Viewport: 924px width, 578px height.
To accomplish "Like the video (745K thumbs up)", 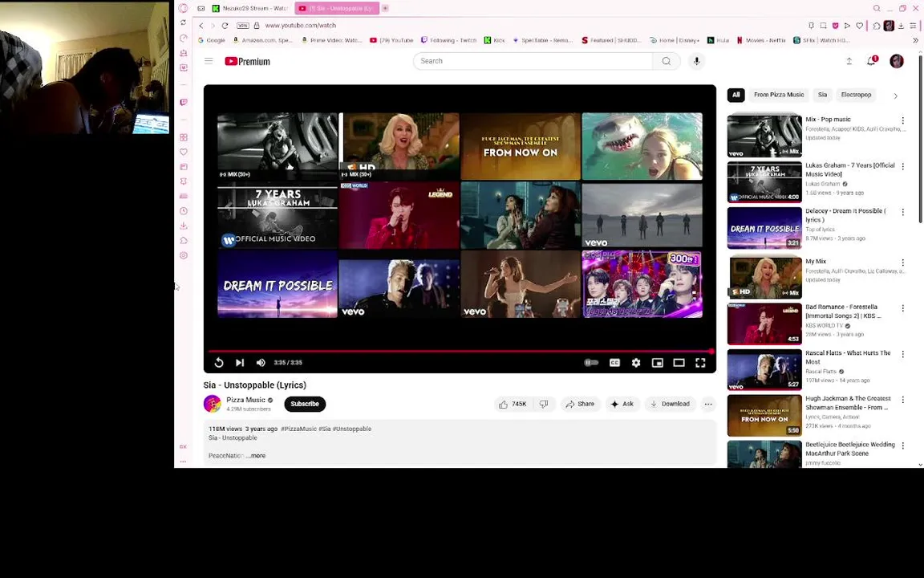I will (x=513, y=404).
